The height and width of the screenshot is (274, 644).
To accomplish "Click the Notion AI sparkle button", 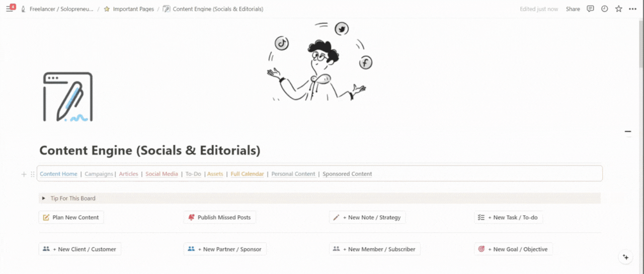I will coord(626,257).
